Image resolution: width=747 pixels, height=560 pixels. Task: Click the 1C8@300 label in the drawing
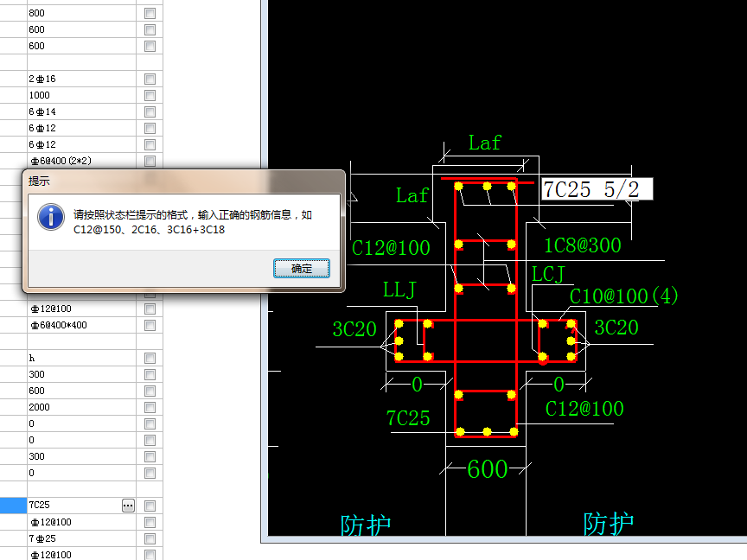[583, 245]
